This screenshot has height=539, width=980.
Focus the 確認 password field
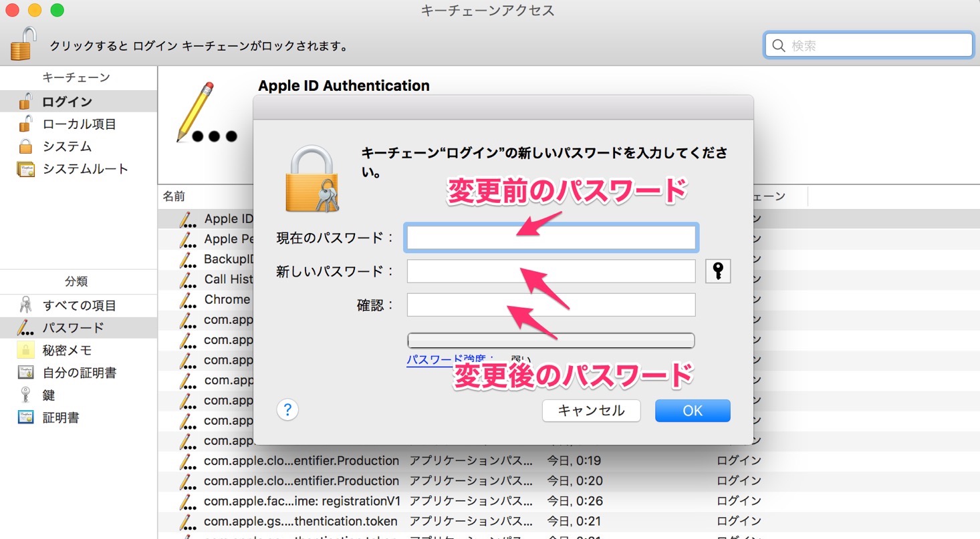551,305
